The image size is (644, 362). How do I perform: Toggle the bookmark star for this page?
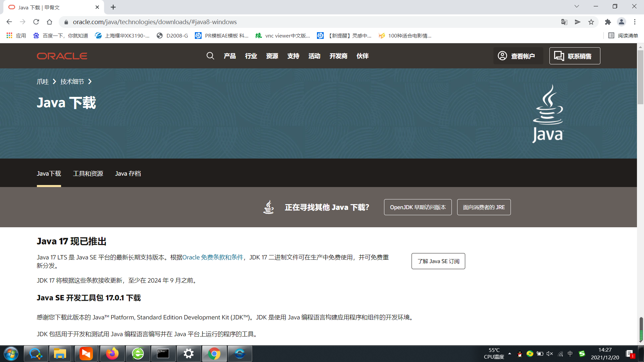click(x=591, y=22)
